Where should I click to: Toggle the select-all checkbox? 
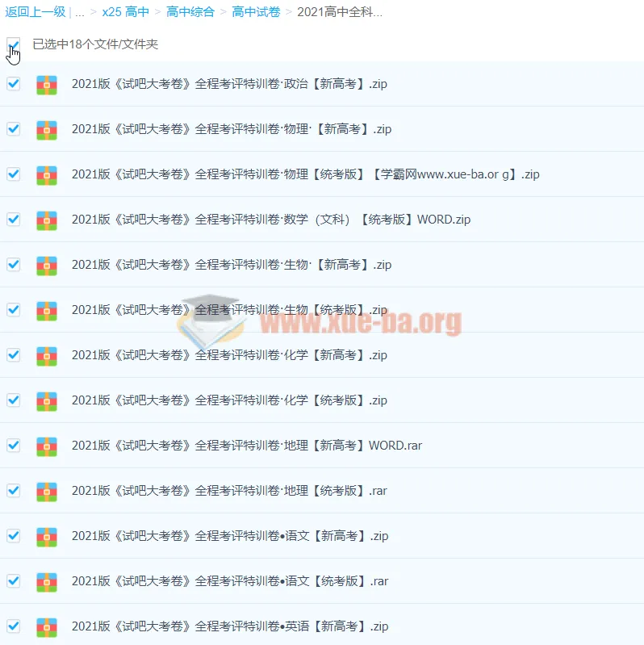click(x=13, y=44)
